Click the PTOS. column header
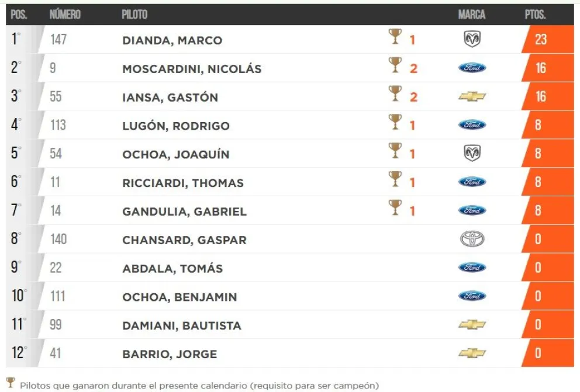 click(x=535, y=15)
